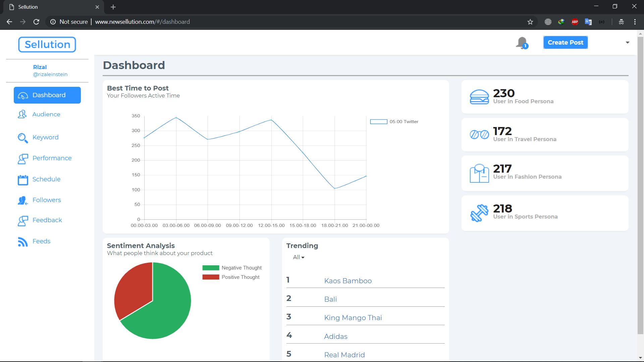Click the notification bell icon
This screenshot has height=362, width=644.
point(522,43)
